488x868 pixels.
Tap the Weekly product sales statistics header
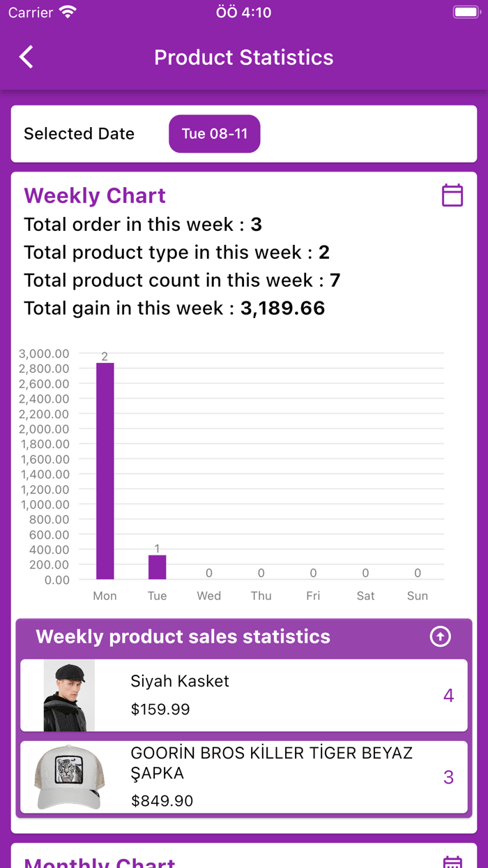[x=183, y=636]
